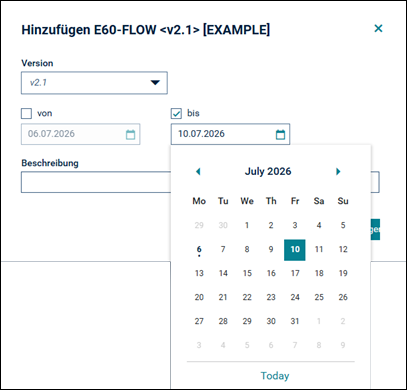Select greyed-out August 1 after July 31
Viewport: 407px width, 390px height.
[x=319, y=321]
